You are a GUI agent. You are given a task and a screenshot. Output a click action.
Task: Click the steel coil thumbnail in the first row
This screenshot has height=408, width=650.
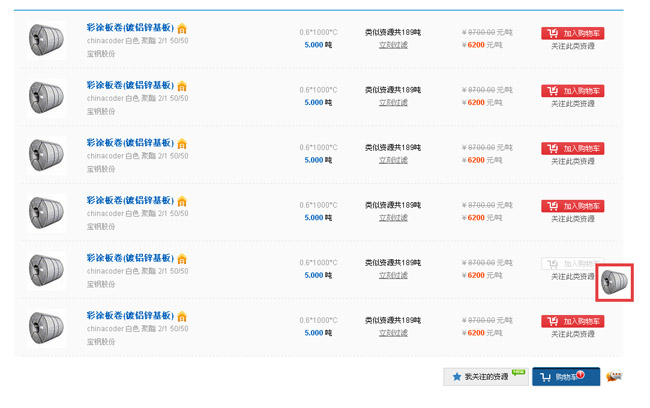click(x=46, y=41)
